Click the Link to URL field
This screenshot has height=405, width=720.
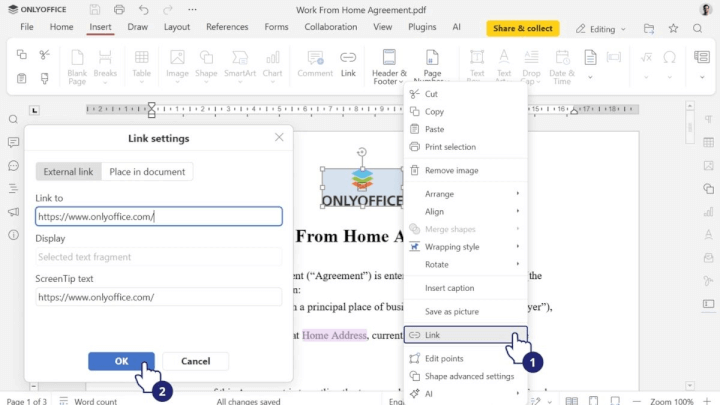(x=159, y=216)
